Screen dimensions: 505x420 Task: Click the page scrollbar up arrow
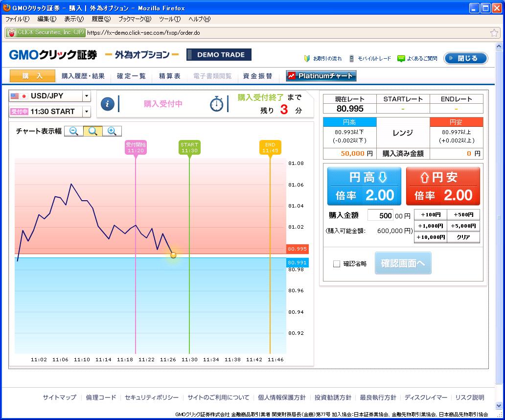(x=499, y=47)
